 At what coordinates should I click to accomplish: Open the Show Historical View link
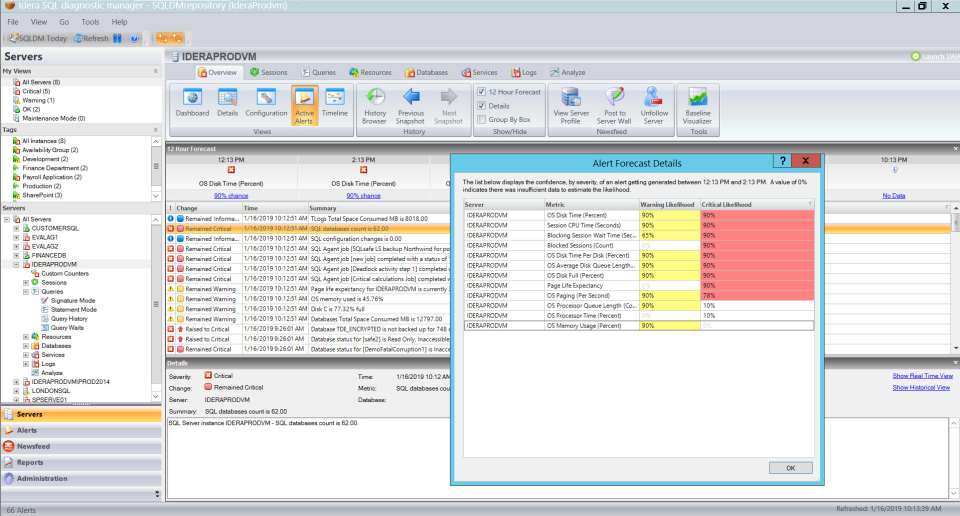click(921, 387)
